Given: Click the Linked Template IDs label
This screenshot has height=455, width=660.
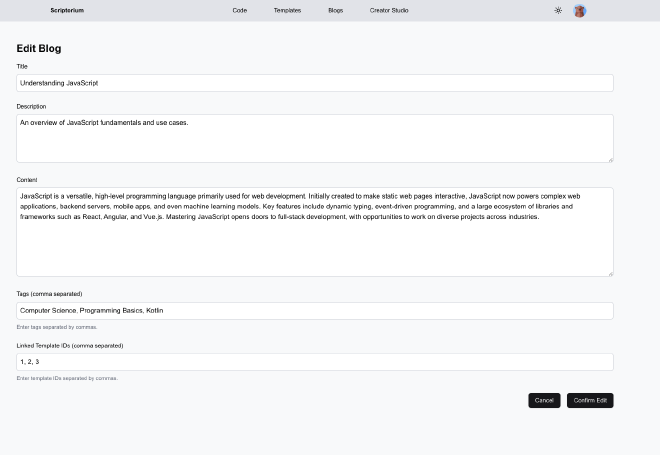Looking at the screenshot, I should tap(70, 346).
